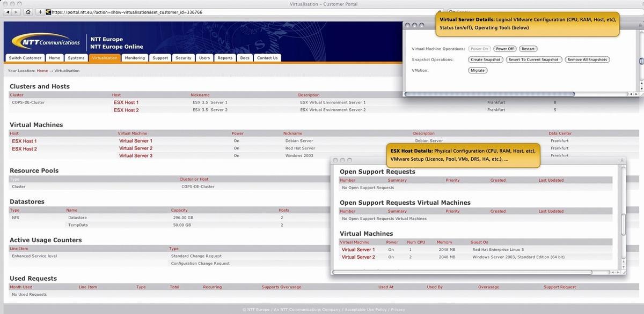
Task: Open the Reports tab
Action: click(x=225, y=58)
